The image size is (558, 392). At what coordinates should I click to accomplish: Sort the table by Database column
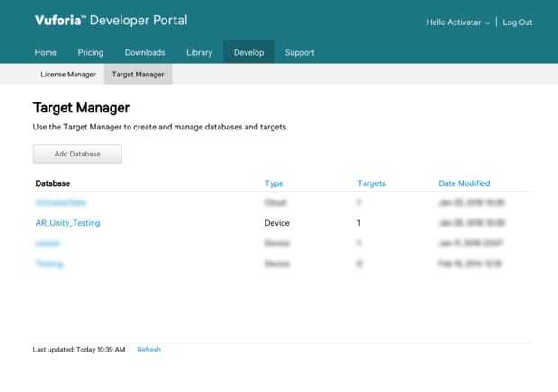[x=53, y=183]
